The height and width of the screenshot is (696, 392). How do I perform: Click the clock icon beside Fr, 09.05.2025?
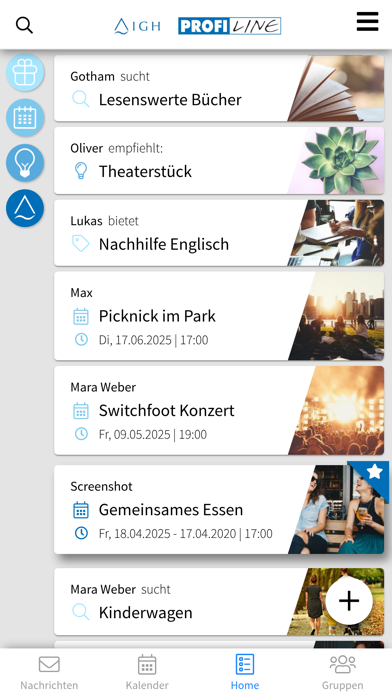coord(81,434)
